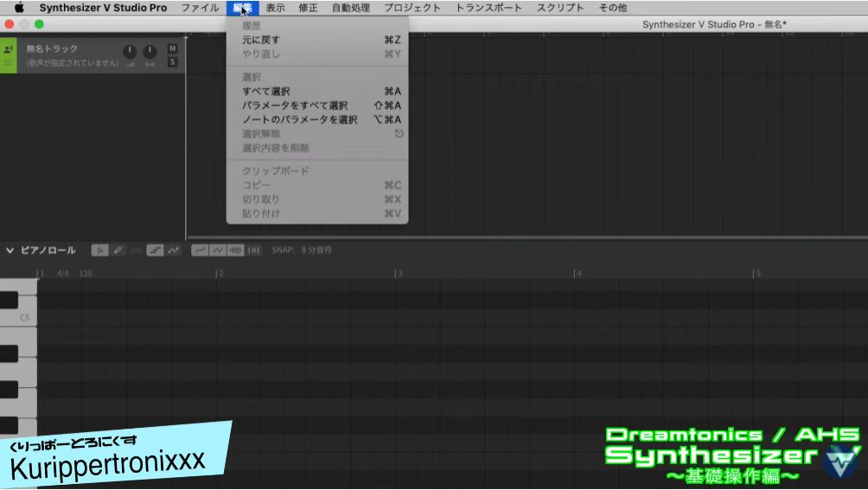868x490 pixels.
Task: Choose パラメータをすべて選択 menu entry
Action: click(x=317, y=105)
